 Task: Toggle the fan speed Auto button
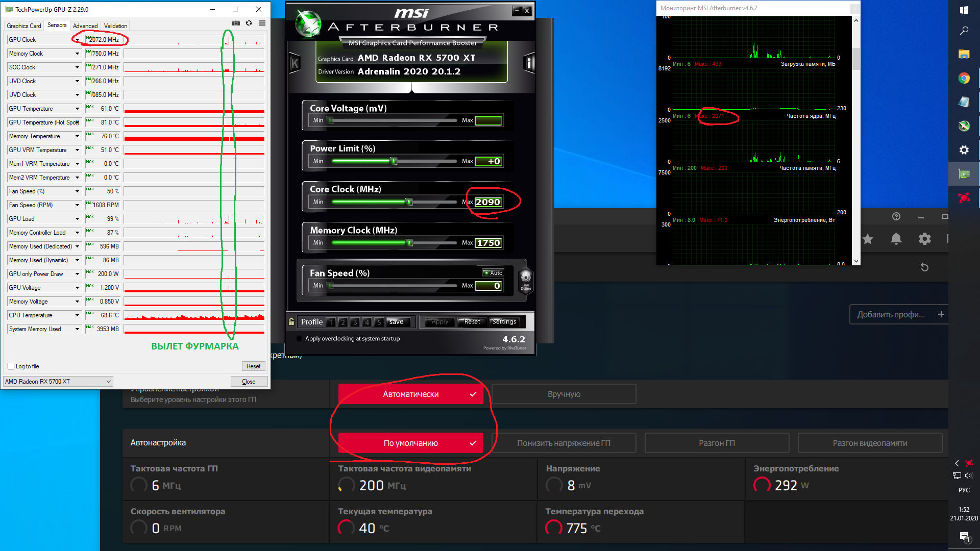(493, 273)
